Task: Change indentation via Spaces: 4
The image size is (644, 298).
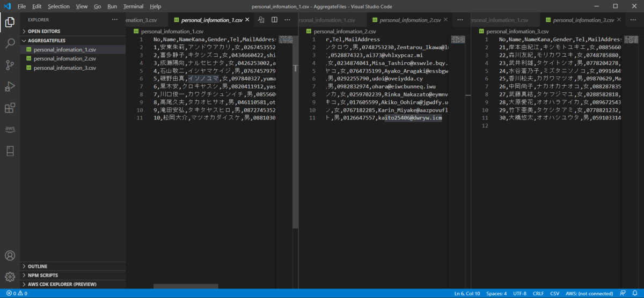Action: pyautogui.click(x=496, y=293)
